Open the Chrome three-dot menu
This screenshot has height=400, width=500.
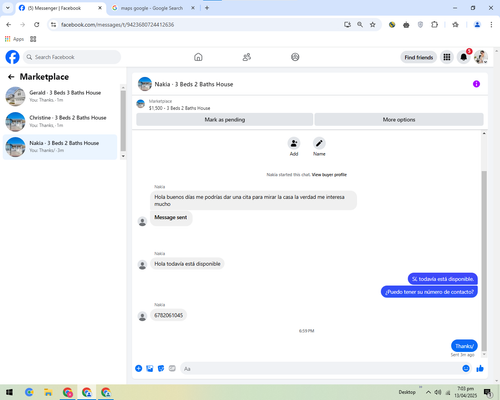click(x=491, y=25)
